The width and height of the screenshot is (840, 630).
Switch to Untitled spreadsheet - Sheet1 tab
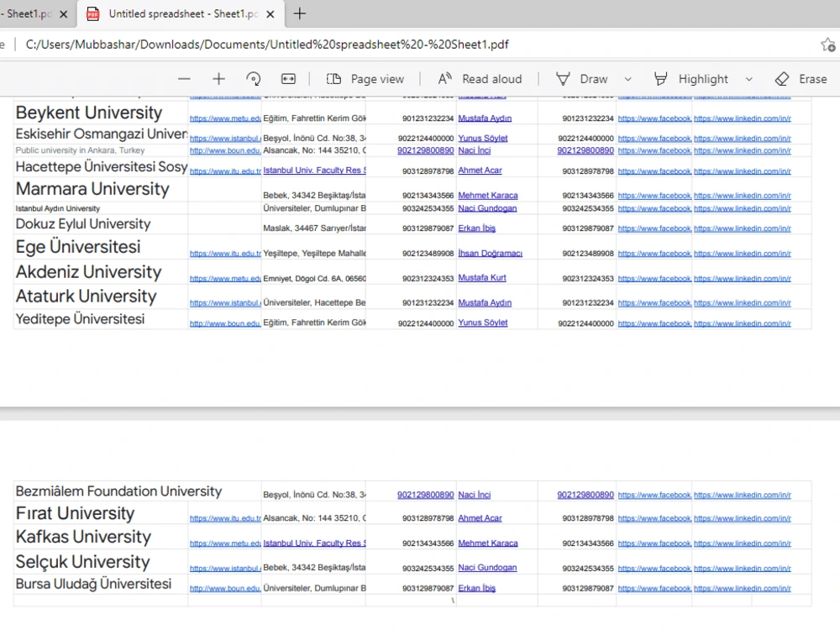click(182, 14)
